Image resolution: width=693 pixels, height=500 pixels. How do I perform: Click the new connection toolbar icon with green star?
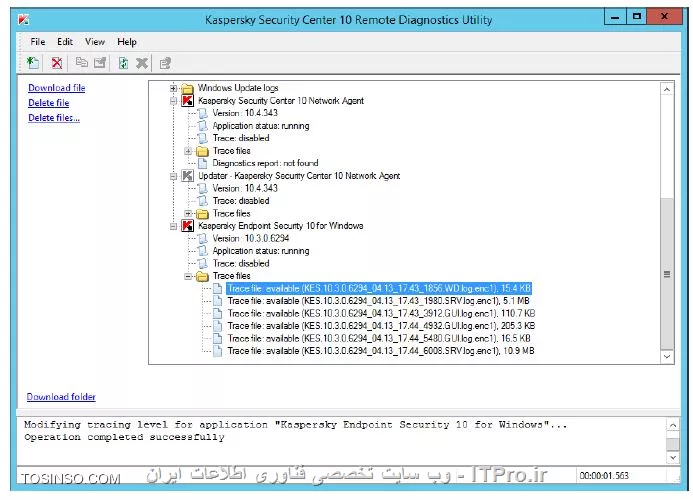pyautogui.click(x=33, y=63)
